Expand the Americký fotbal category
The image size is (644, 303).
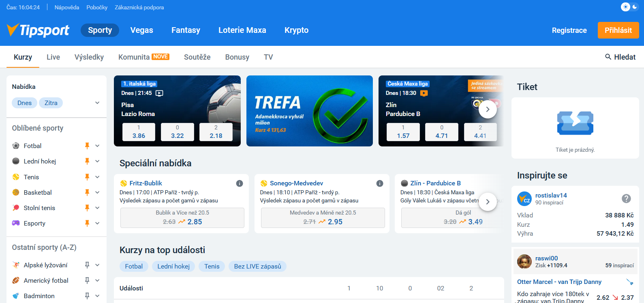coord(97,280)
